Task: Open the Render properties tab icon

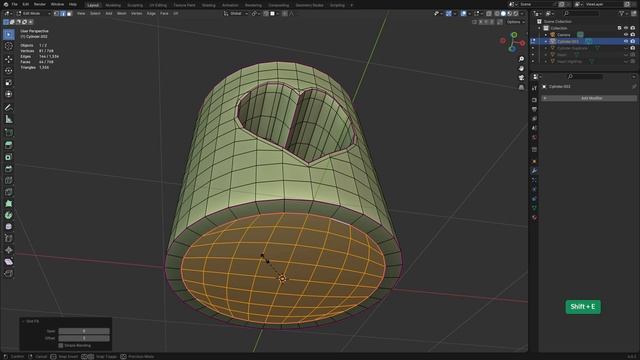Action: pos(534,100)
